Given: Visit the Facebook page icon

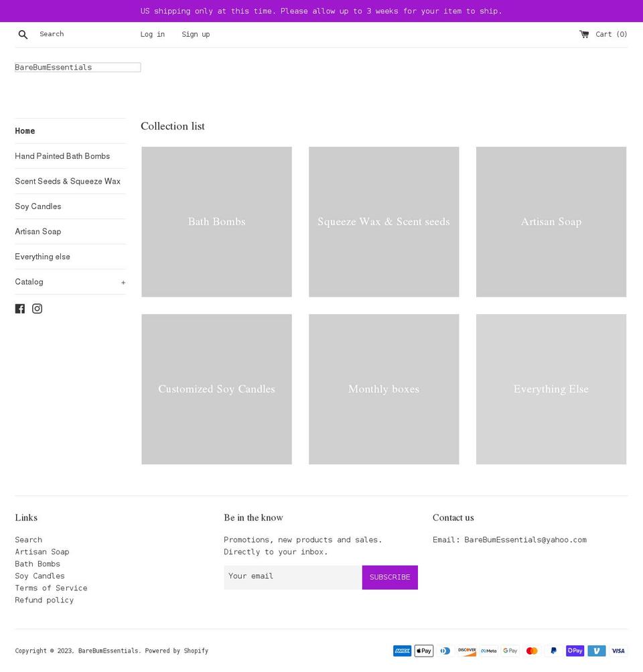Looking at the screenshot, I should point(19,309).
